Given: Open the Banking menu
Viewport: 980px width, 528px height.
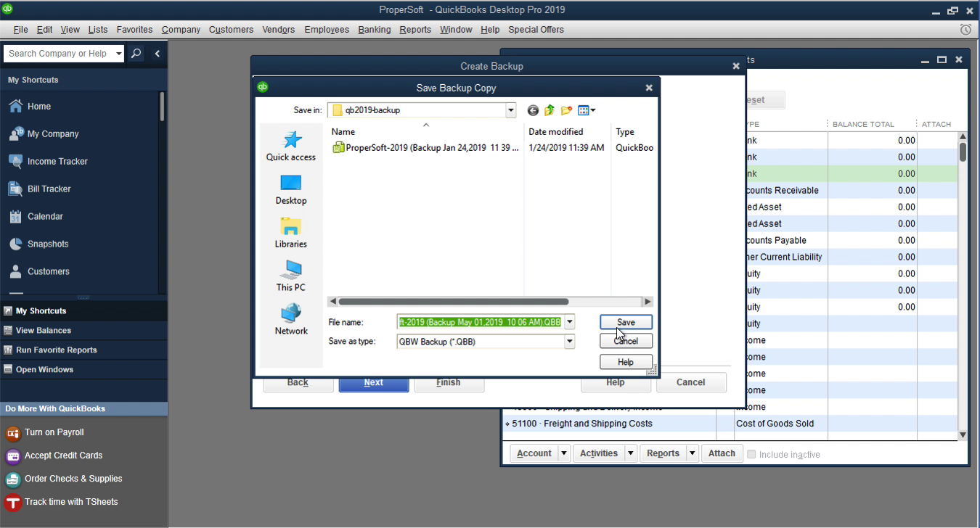Looking at the screenshot, I should tap(375, 30).
